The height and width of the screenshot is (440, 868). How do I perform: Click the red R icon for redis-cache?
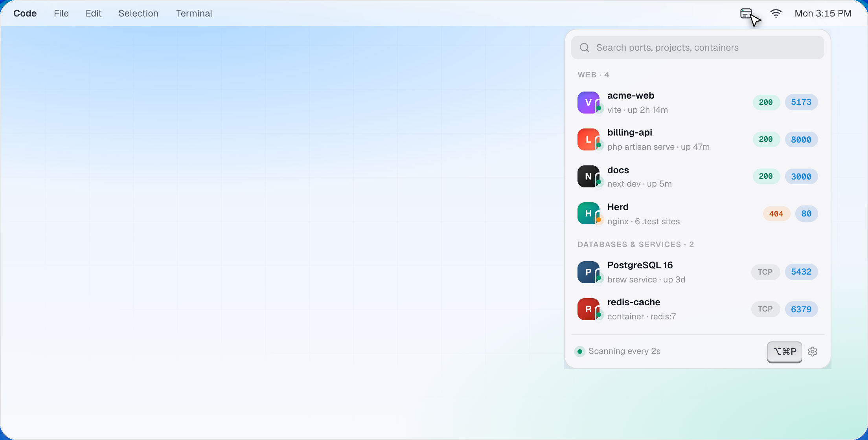click(x=588, y=309)
